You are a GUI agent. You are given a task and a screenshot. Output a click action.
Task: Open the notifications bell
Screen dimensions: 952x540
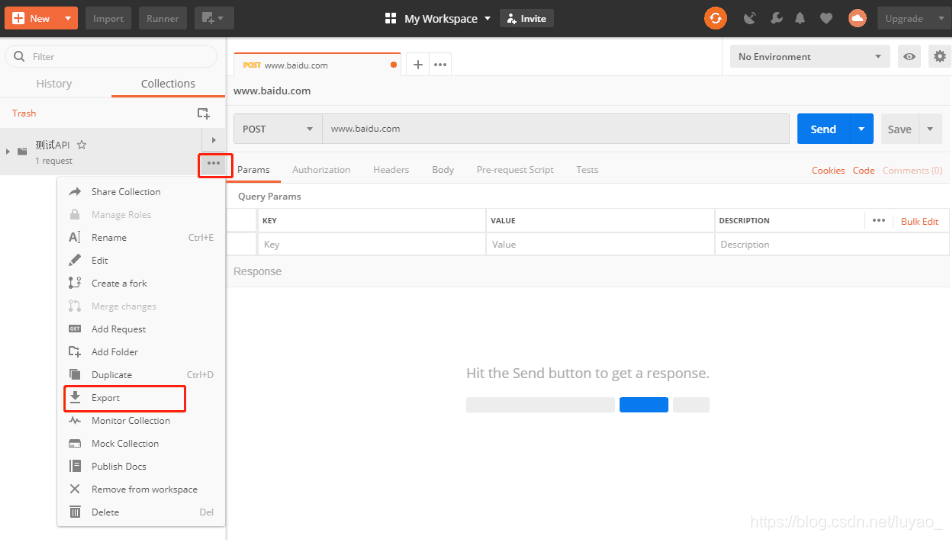(800, 18)
